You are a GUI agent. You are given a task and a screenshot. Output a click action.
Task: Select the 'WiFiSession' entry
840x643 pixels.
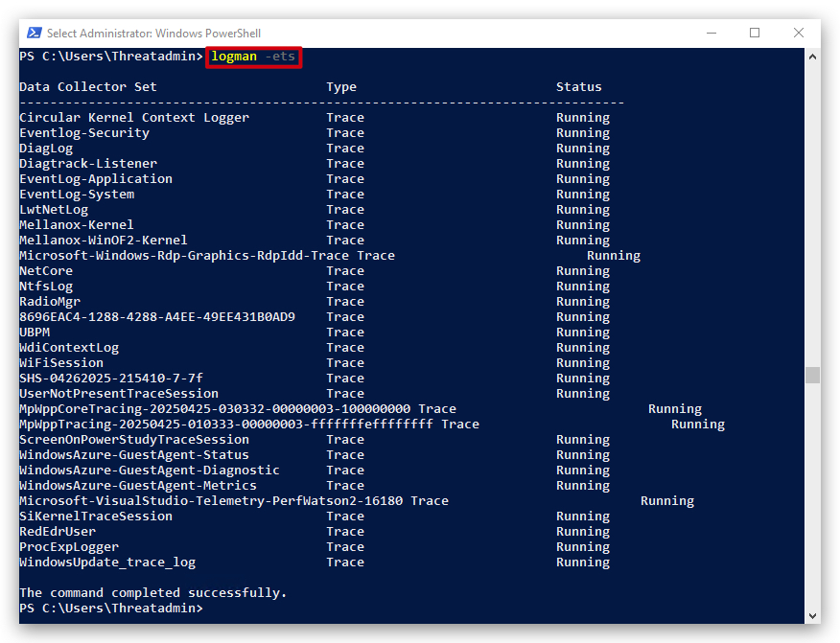pyautogui.click(x=61, y=363)
